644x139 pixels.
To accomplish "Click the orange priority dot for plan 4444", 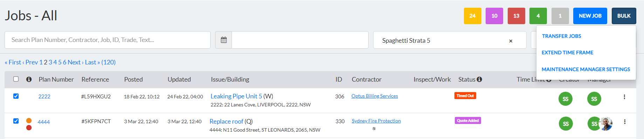I will pyautogui.click(x=29, y=121).
